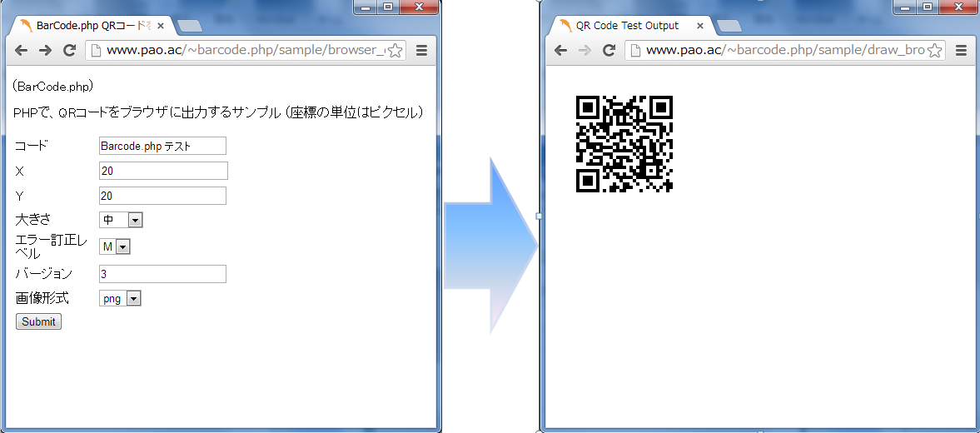
Task: Go back in the QR Code Test Output window
Action: (560, 51)
